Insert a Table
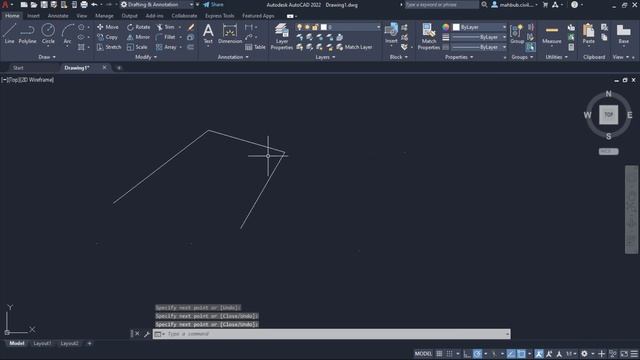Image resolution: width=640 pixels, height=360 pixels. tap(256, 47)
